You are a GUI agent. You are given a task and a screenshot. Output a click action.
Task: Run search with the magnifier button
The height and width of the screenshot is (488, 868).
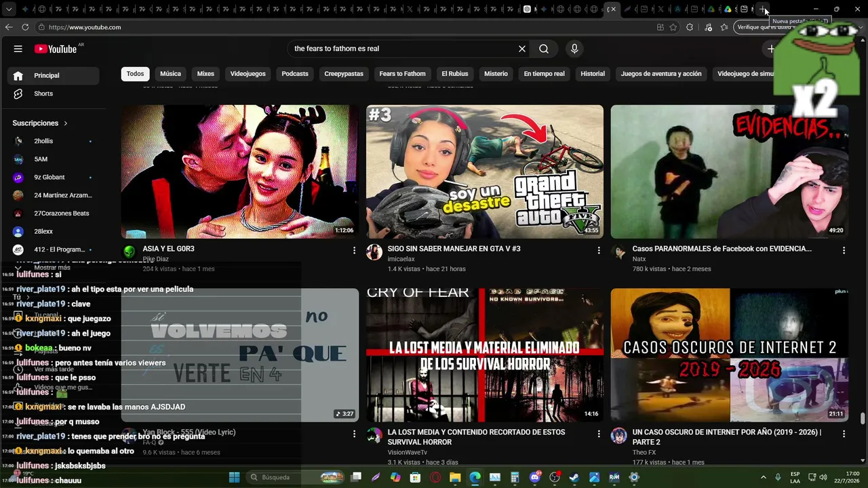coord(544,49)
